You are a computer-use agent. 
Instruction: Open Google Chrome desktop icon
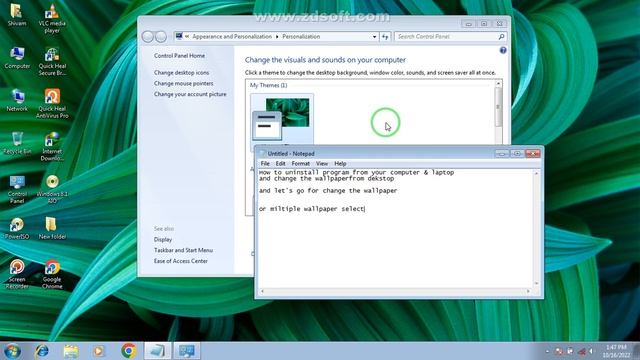(52, 274)
